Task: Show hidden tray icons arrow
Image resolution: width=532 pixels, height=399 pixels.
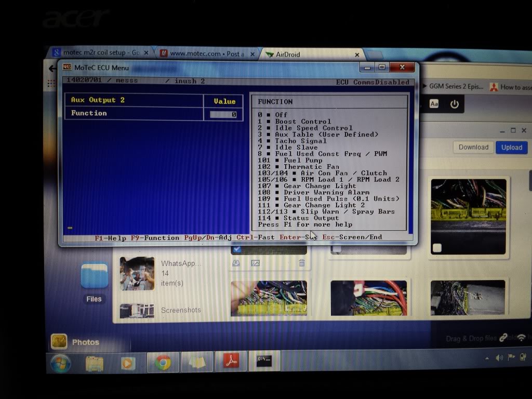Action: 487,358
